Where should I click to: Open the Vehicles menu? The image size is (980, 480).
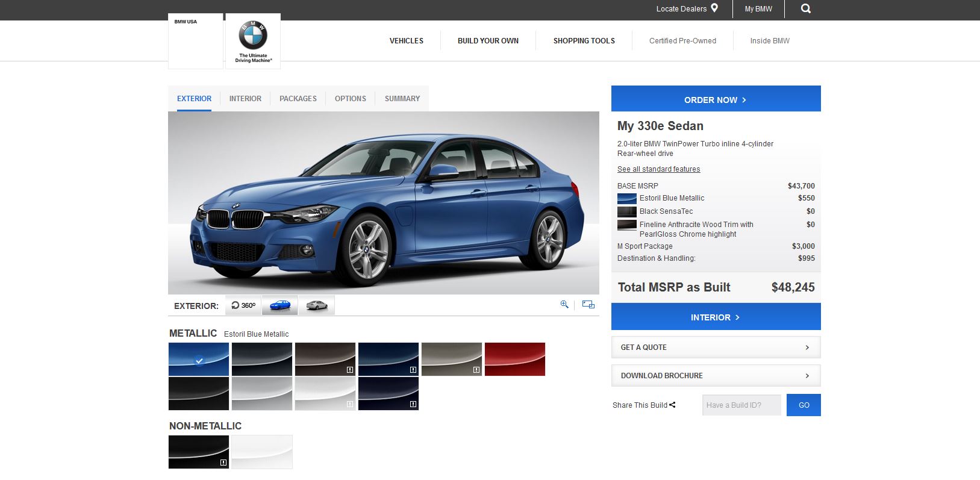[x=407, y=41]
